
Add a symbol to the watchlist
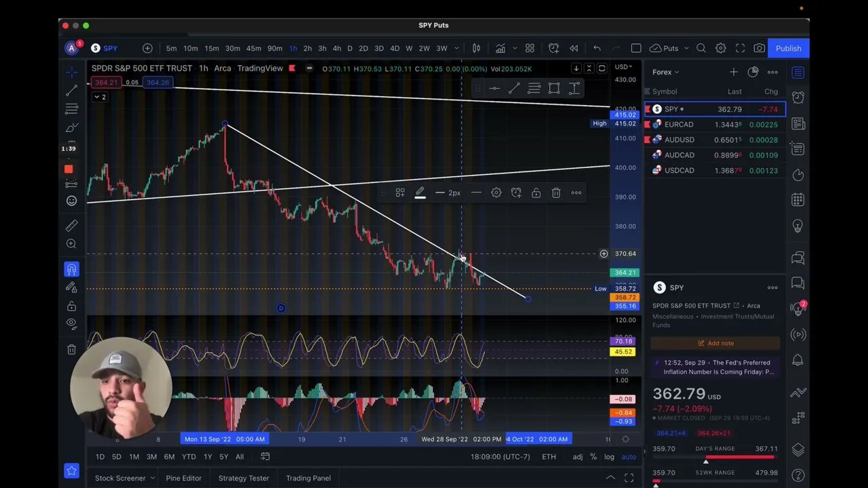[x=733, y=72]
